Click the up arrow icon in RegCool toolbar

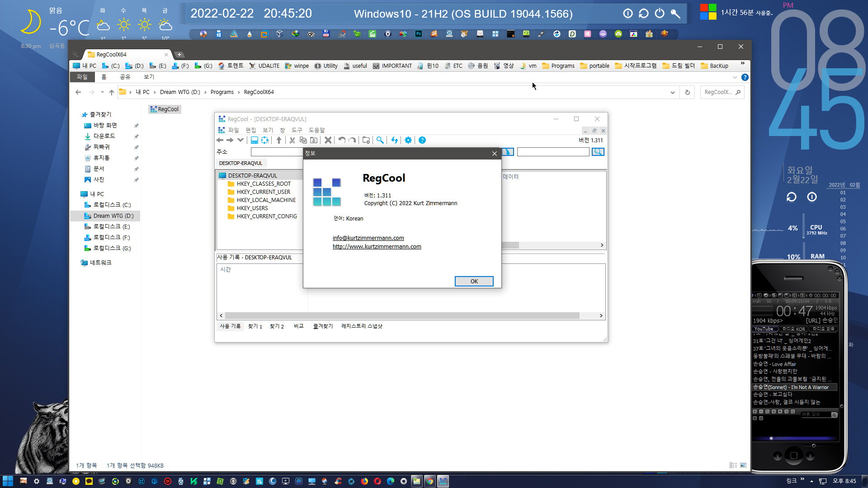pos(279,140)
